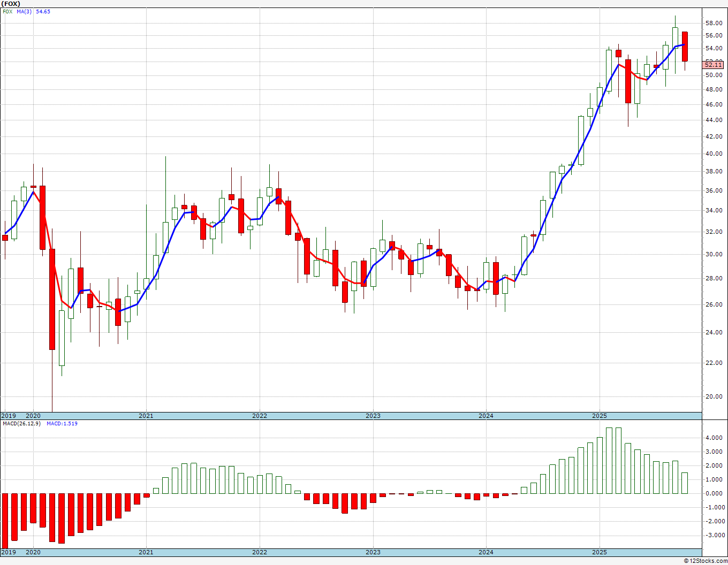Select the latest red candlestick near 52.11

(685, 47)
